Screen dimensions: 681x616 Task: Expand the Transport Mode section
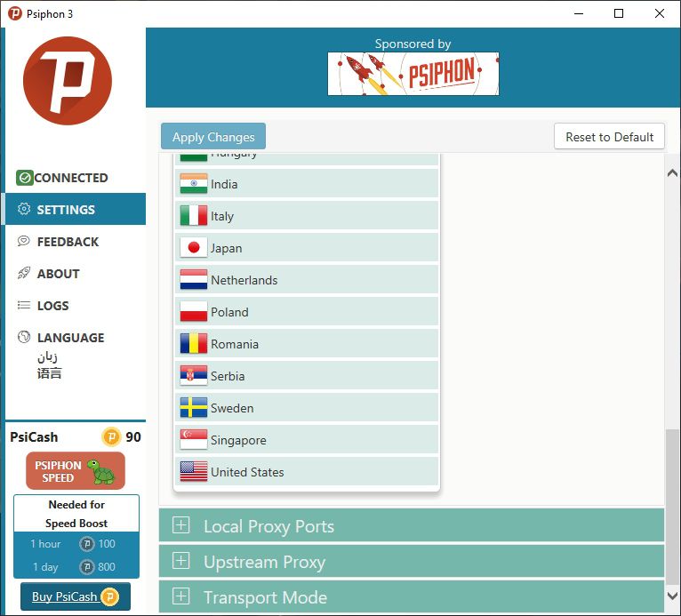(x=412, y=597)
